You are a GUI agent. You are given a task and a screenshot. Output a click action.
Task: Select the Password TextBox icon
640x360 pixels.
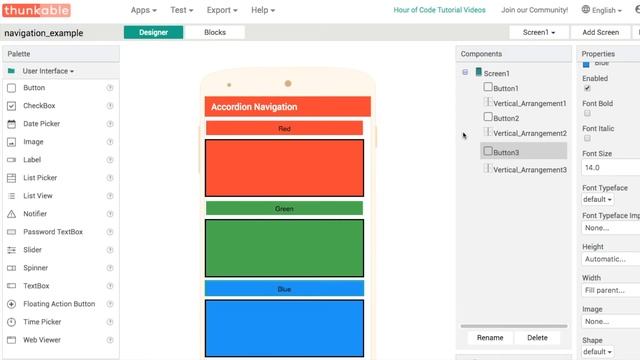click(x=11, y=232)
